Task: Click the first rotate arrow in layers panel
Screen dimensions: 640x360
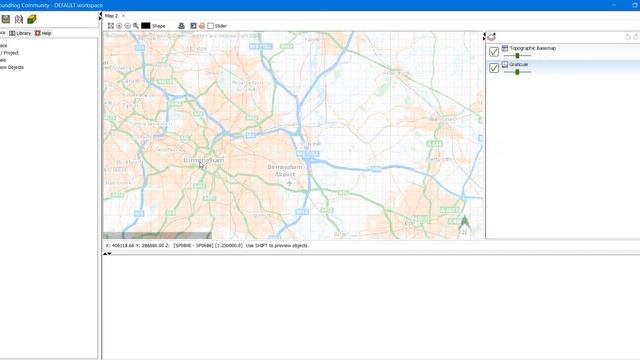Action: click(628, 37)
